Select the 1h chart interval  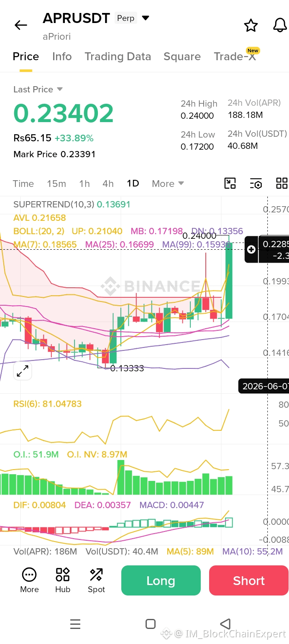pos(84,184)
